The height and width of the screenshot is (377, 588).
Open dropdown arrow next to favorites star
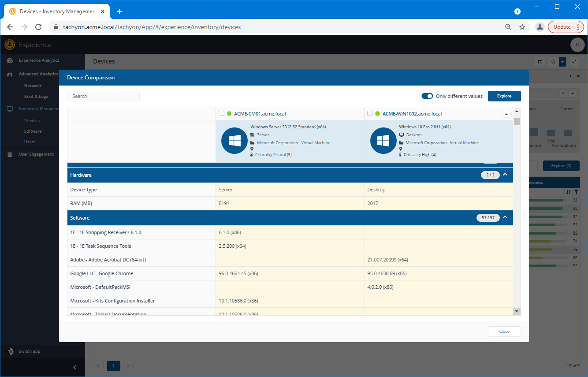[x=562, y=62]
